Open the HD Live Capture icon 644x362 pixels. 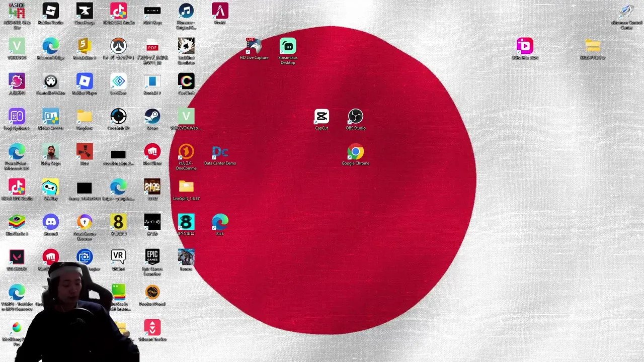pos(254,46)
